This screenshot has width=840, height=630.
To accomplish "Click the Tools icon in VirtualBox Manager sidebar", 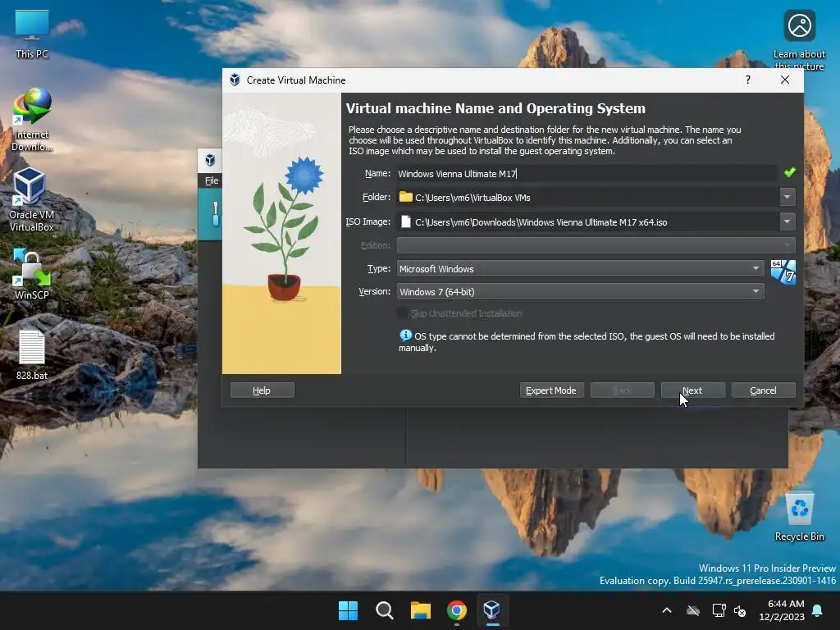I will coord(216,214).
